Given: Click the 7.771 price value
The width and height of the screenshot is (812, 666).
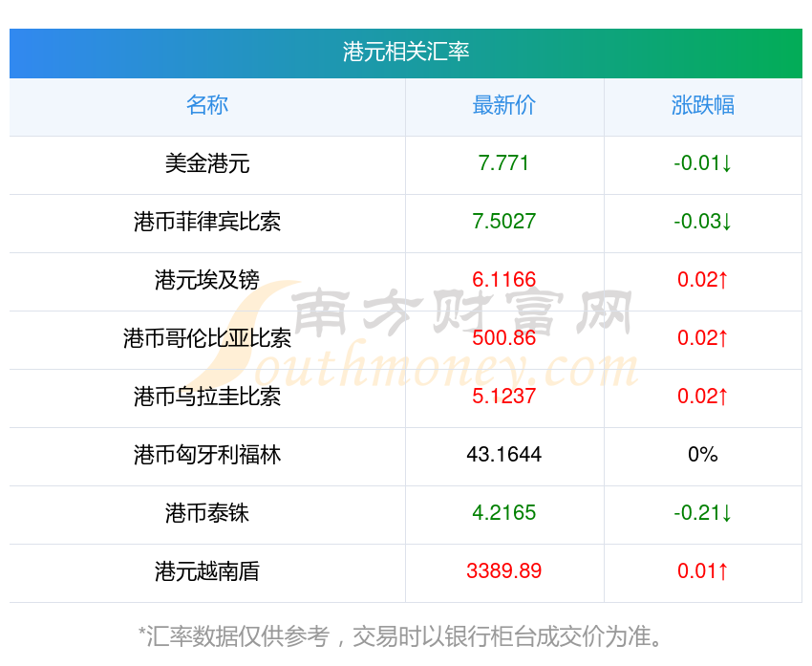Looking at the screenshot, I should tap(504, 163).
